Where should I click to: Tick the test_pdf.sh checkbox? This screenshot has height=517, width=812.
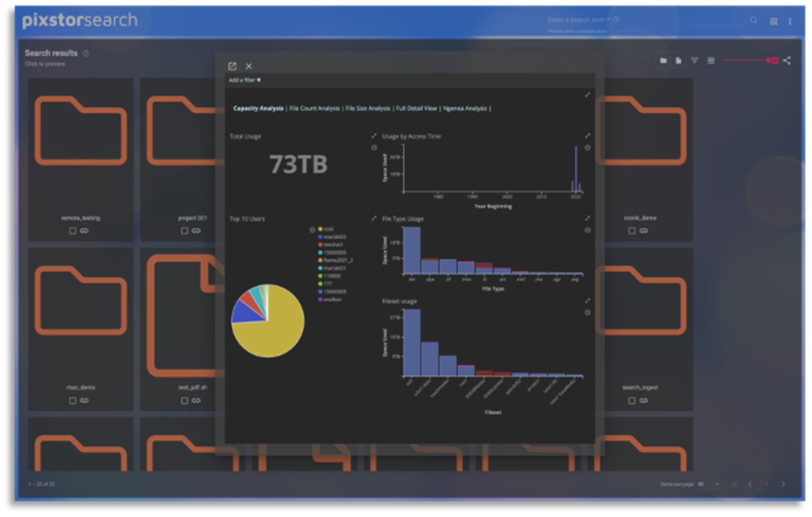(184, 400)
